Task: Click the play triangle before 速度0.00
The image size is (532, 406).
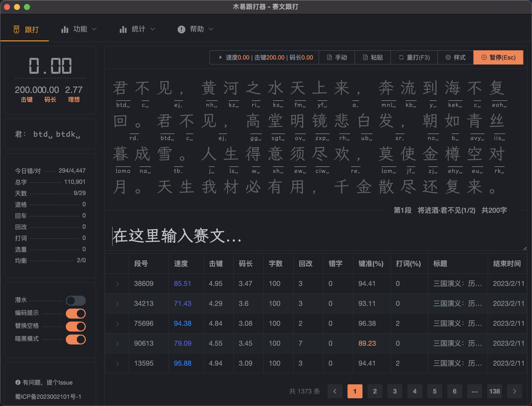Action: coord(220,58)
